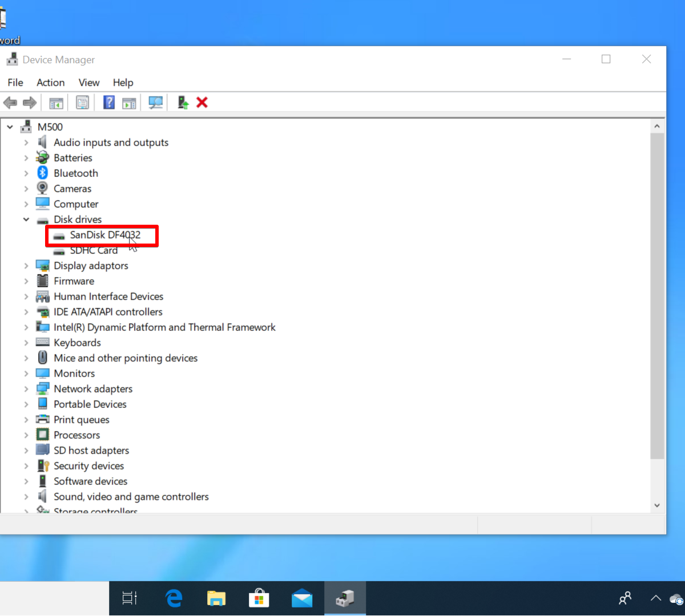
Task: Click the red X Uninstall device icon
Action: point(202,103)
